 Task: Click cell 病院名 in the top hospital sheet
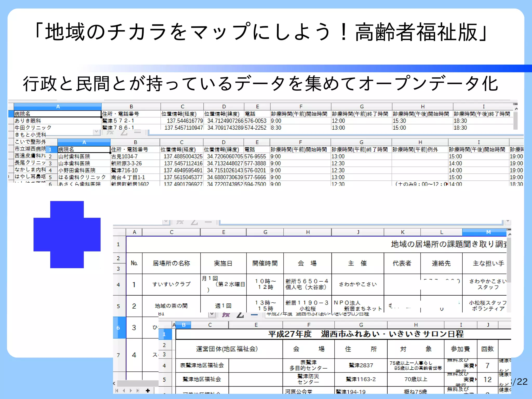pyautogui.click(x=58, y=114)
